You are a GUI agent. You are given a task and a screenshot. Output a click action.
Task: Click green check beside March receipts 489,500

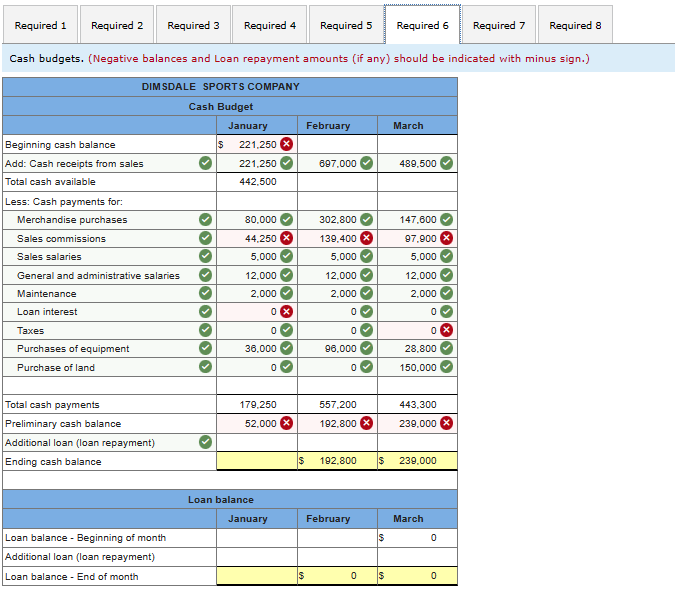coord(446,163)
